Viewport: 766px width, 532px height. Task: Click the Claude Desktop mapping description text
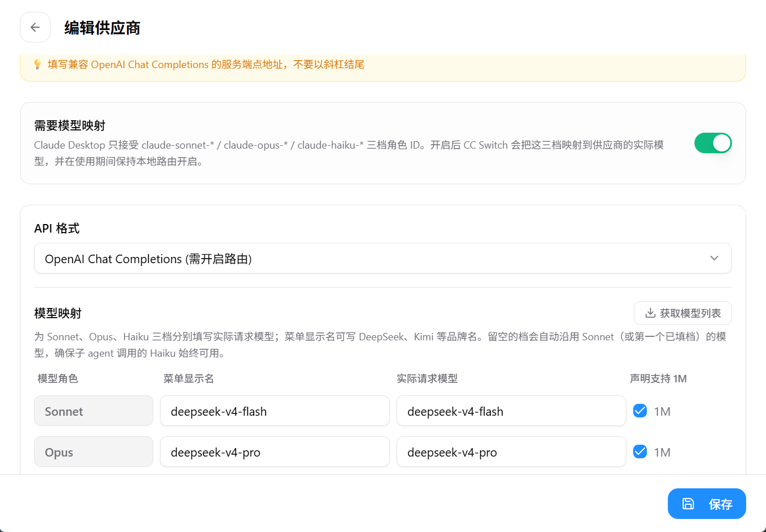(349, 153)
